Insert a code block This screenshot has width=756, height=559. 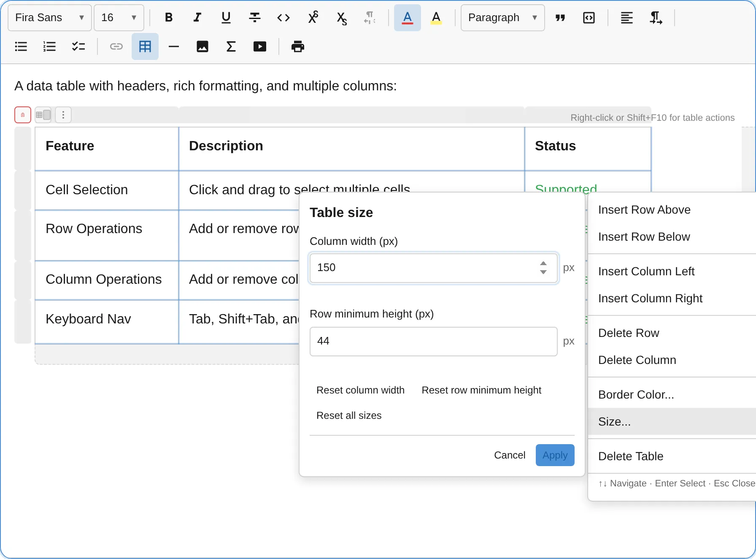click(589, 18)
